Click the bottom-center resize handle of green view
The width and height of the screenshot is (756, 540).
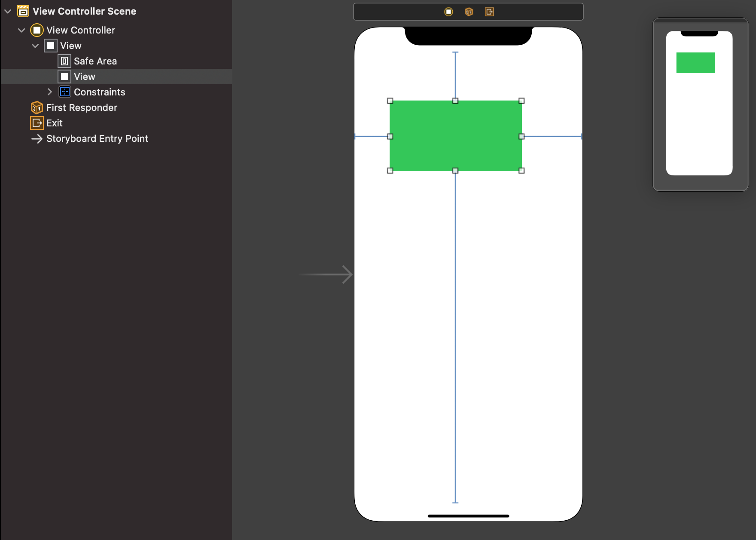coord(455,171)
